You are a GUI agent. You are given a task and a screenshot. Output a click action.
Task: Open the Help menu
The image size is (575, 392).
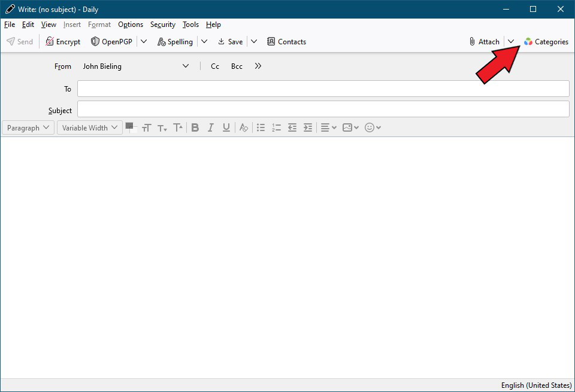213,25
